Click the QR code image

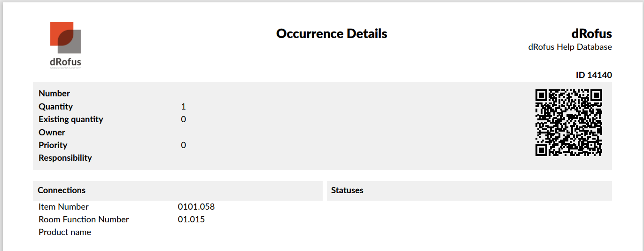pos(568,122)
